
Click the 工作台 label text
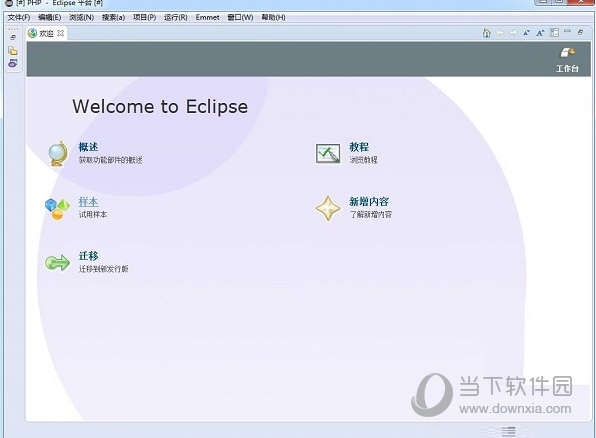click(x=567, y=68)
